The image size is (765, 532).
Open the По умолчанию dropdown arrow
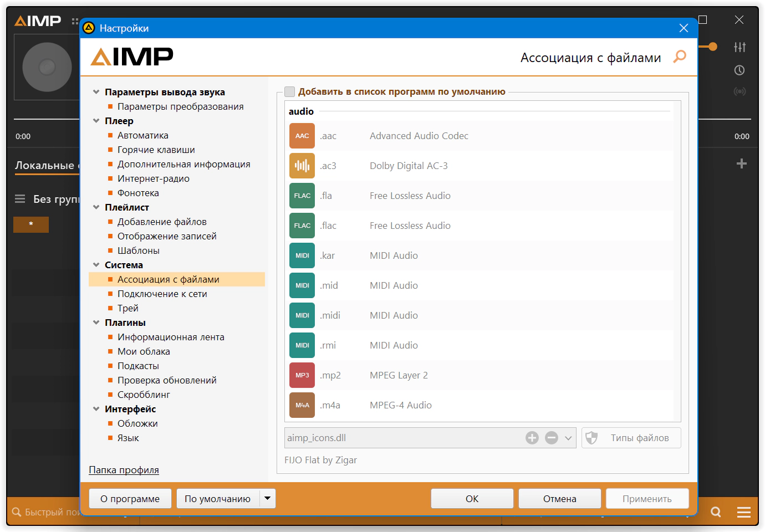268,499
